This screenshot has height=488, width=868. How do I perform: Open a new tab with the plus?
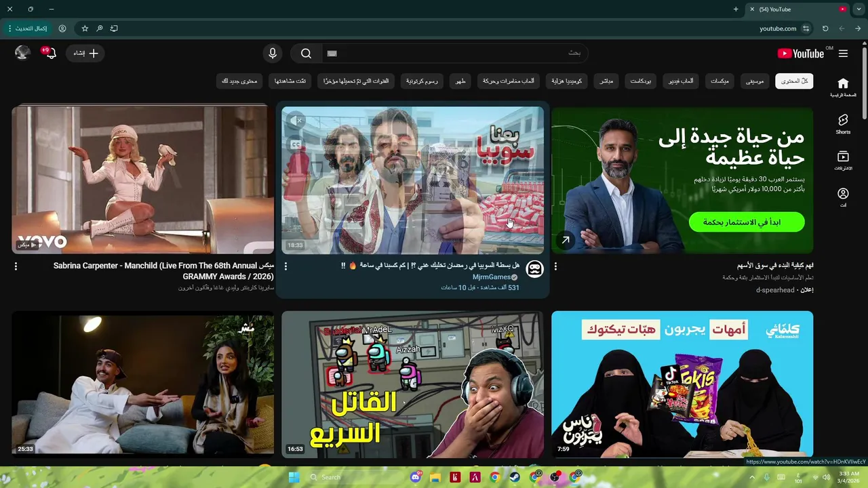[x=736, y=9]
